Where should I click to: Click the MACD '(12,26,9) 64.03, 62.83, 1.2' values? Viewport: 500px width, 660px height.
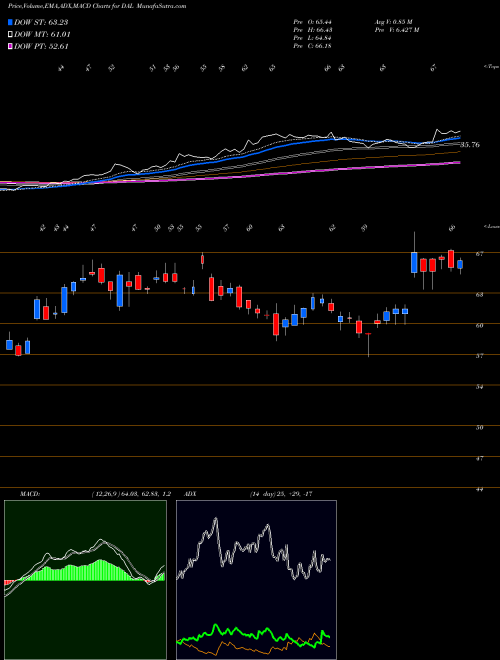pyautogui.click(x=131, y=494)
